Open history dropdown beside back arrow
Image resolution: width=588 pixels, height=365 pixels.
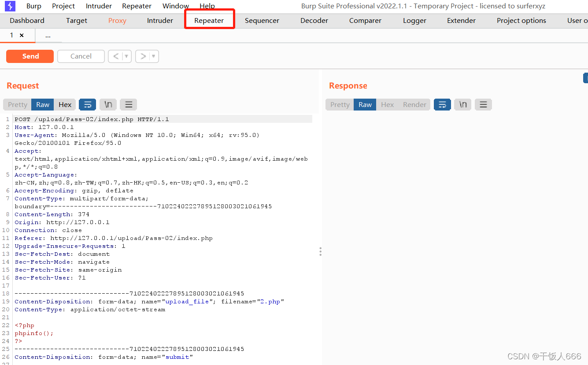tap(127, 56)
